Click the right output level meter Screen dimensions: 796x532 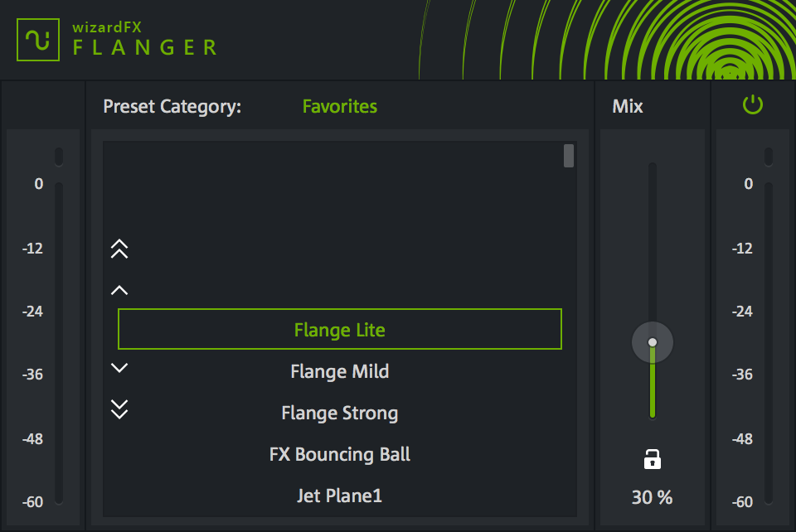[x=769, y=340]
